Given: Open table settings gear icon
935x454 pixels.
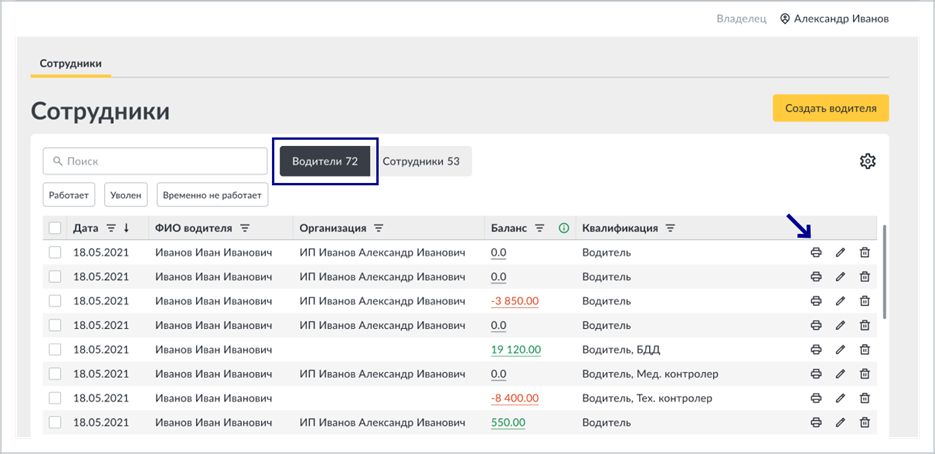Looking at the screenshot, I should (867, 161).
